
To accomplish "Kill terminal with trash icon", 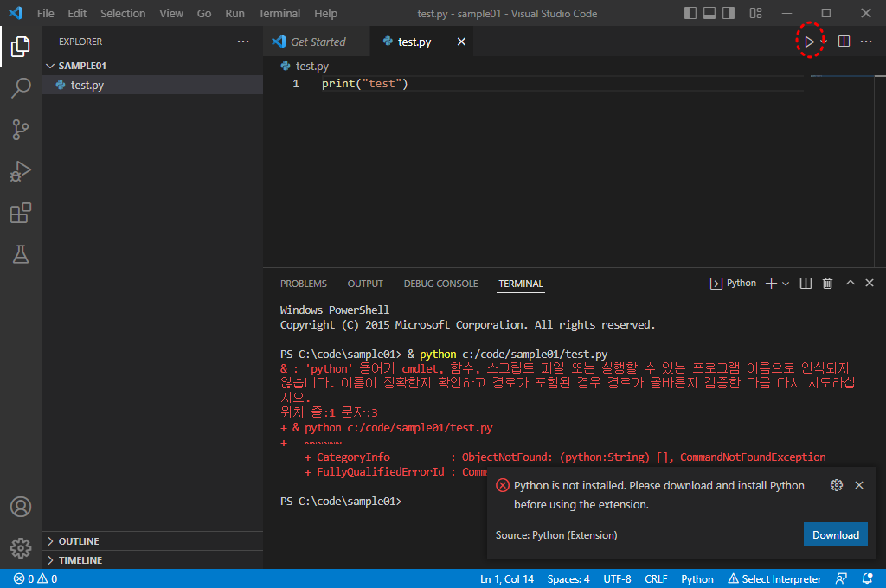I will [827, 283].
